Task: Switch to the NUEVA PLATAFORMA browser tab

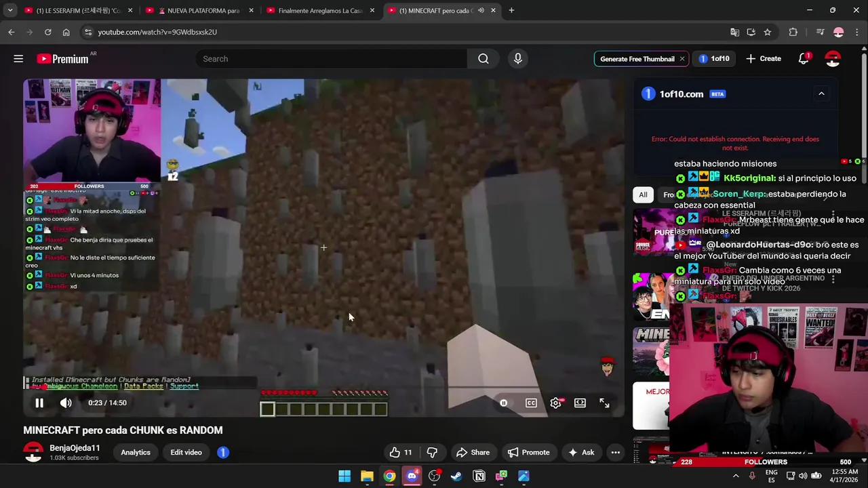Action: click(x=198, y=10)
